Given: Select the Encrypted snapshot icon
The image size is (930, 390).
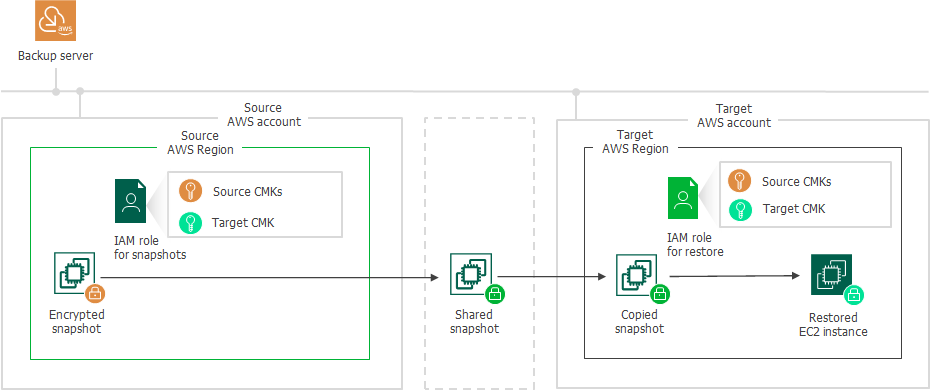Looking at the screenshot, I should tap(75, 273).
